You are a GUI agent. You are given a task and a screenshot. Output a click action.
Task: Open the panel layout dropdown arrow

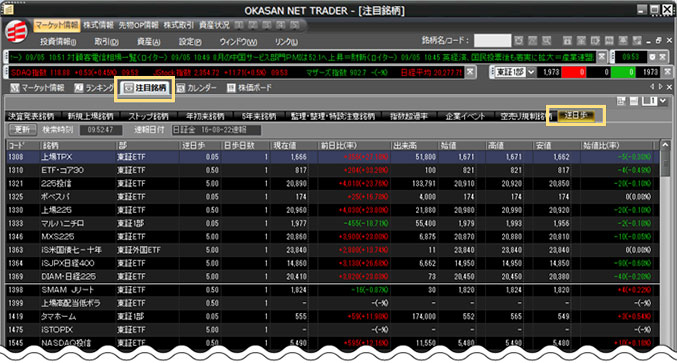[663, 101]
